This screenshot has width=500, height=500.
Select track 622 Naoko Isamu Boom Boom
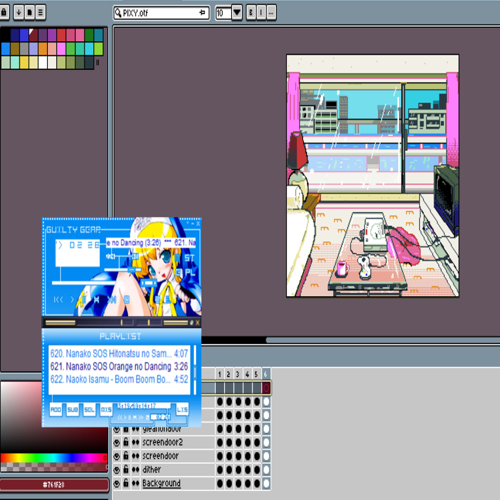click(x=119, y=379)
